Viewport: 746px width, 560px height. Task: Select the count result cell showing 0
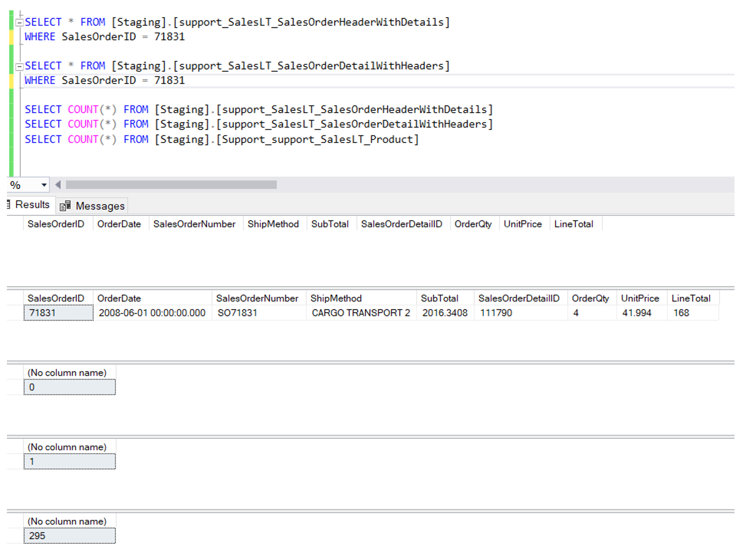pyautogui.click(x=69, y=388)
